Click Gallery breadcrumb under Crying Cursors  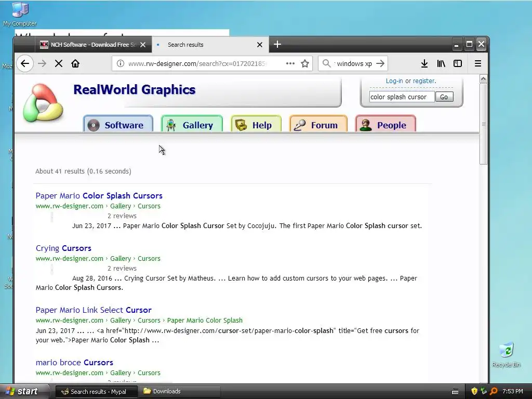click(x=121, y=259)
